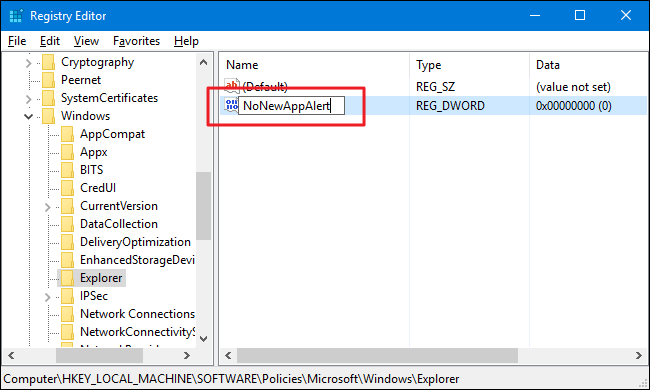Click the Cryptography folder icon

click(x=49, y=62)
